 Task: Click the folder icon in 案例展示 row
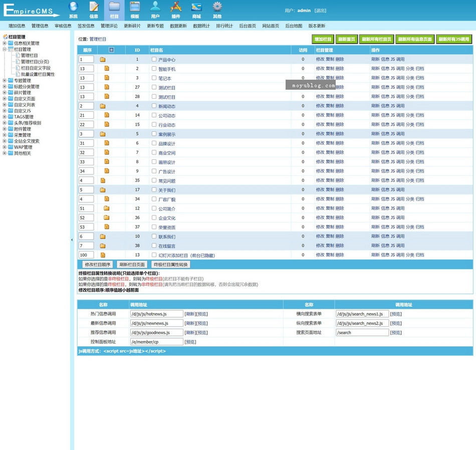103,134
